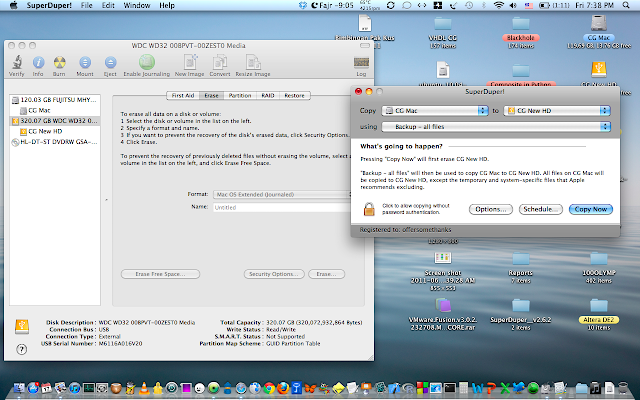Switch to the First Aid tab
The image size is (640, 400).
(183, 96)
